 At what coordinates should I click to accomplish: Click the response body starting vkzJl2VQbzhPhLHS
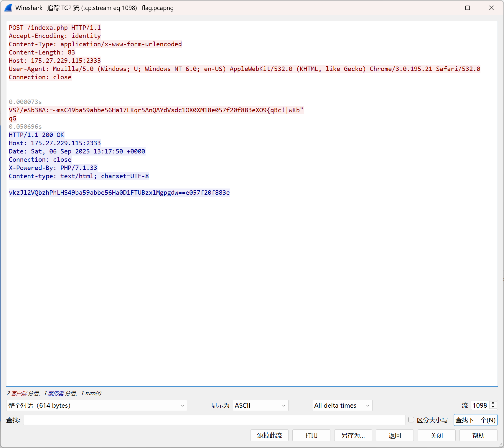tap(119, 193)
